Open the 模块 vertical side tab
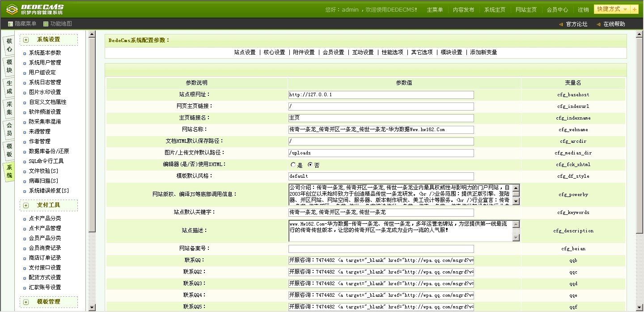Image resolution: width=644 pixels, height=312 pixels. click(9, 66)
